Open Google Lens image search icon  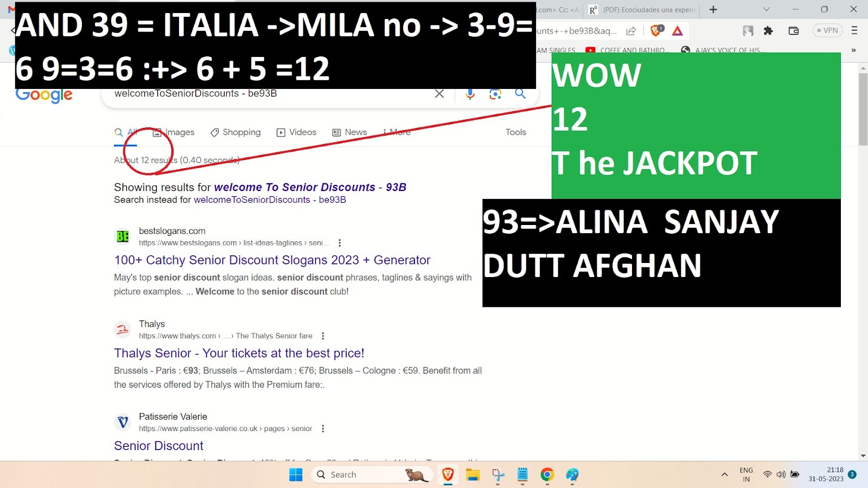pyautogui.click(x=495, y=94)
